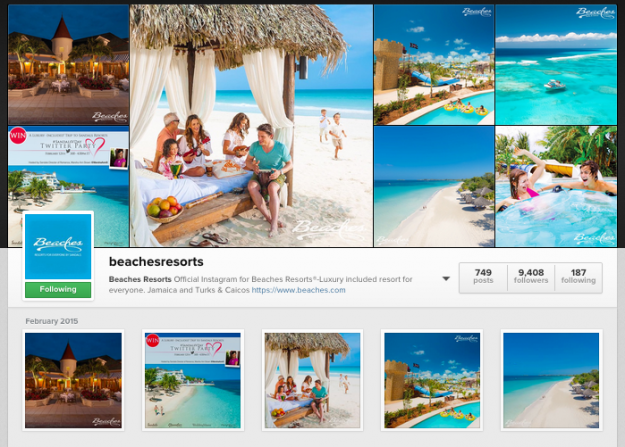625x447 pixels.
Task: Open the water park castle thumbnail post
Action: tap(432, 380)
